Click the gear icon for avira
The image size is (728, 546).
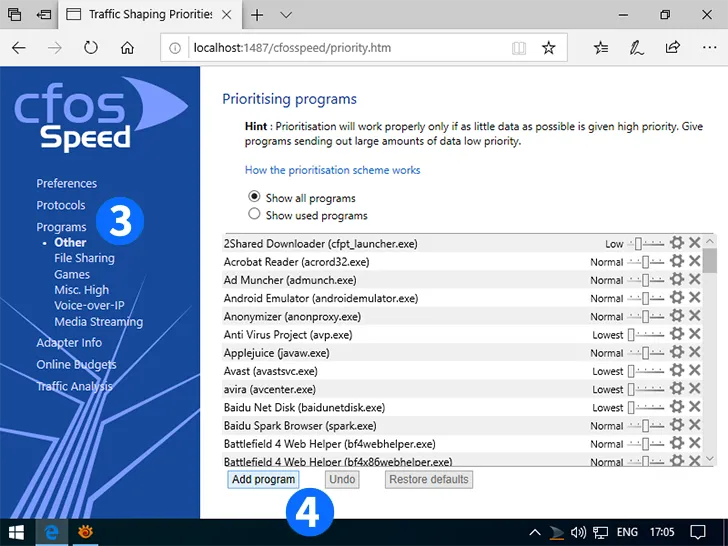coord(677,388)
